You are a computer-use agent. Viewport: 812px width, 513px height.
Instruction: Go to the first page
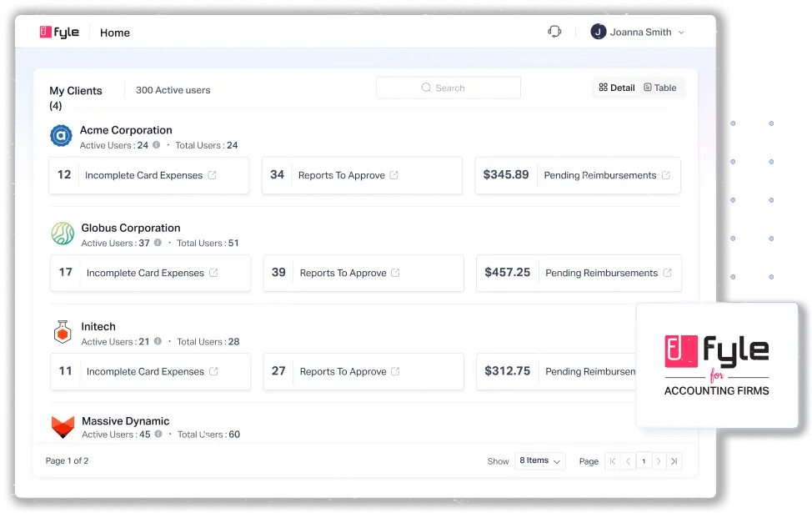pos(613,461)
